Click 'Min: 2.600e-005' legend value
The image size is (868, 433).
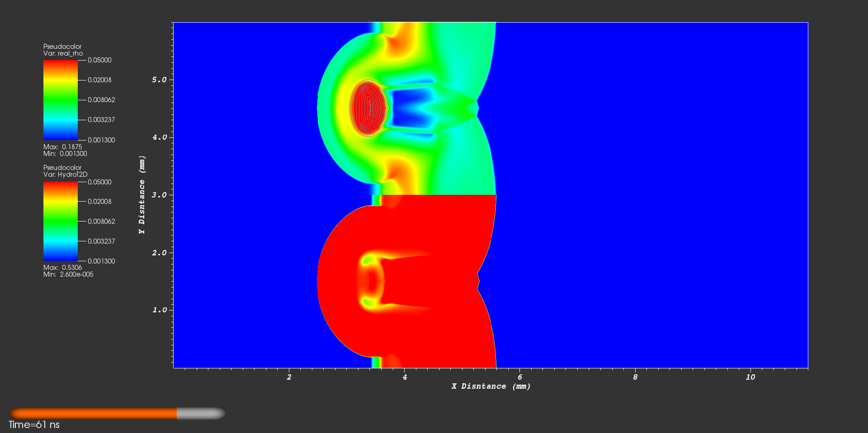[x=68, y=274]
